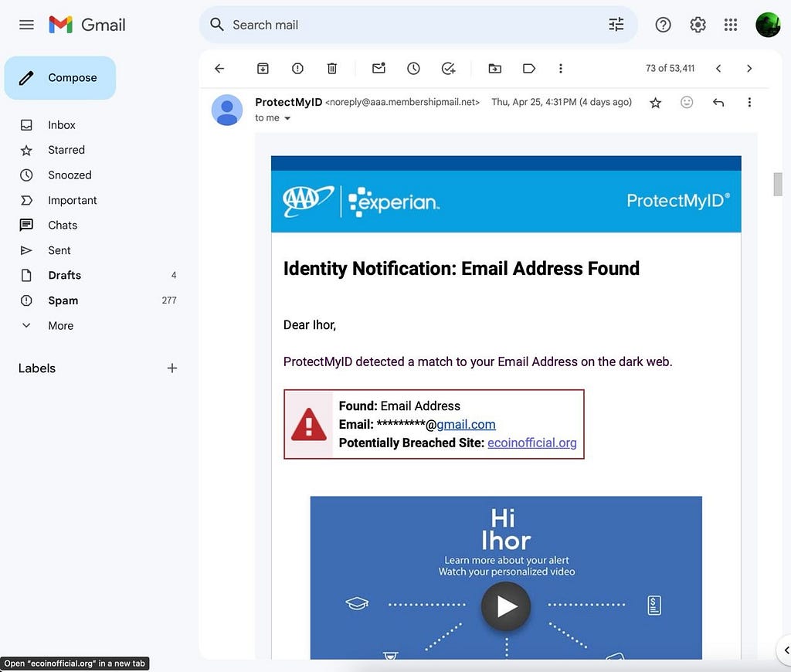Show the side panel arrow
Viewport: 791px width, 672px height.
click(x=786, y=650)
